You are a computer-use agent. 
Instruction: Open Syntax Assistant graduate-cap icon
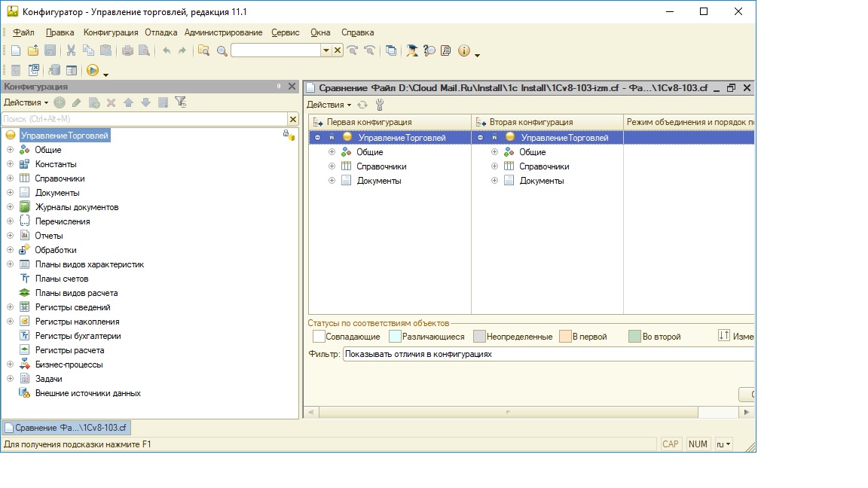[x=412, y=50]
